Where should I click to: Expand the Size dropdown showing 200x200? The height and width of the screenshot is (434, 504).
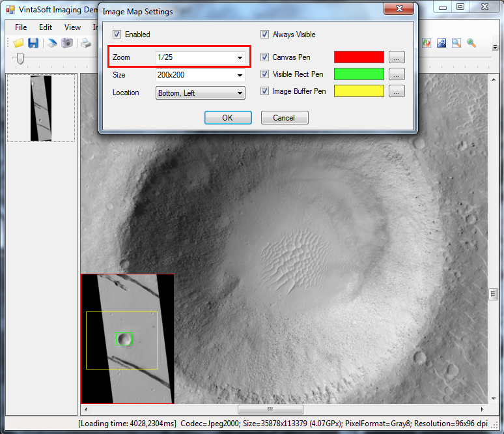239,76
